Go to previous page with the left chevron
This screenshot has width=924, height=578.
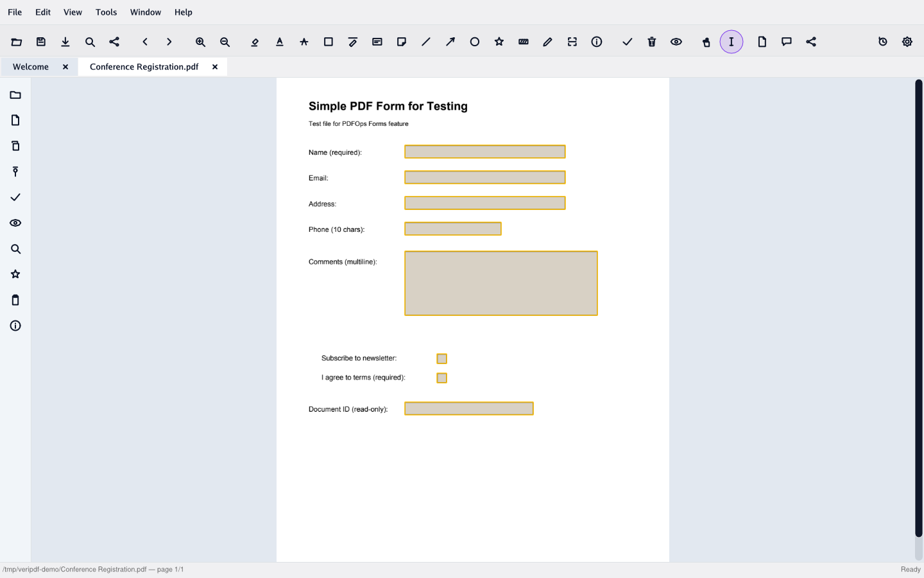click(145, 42)
